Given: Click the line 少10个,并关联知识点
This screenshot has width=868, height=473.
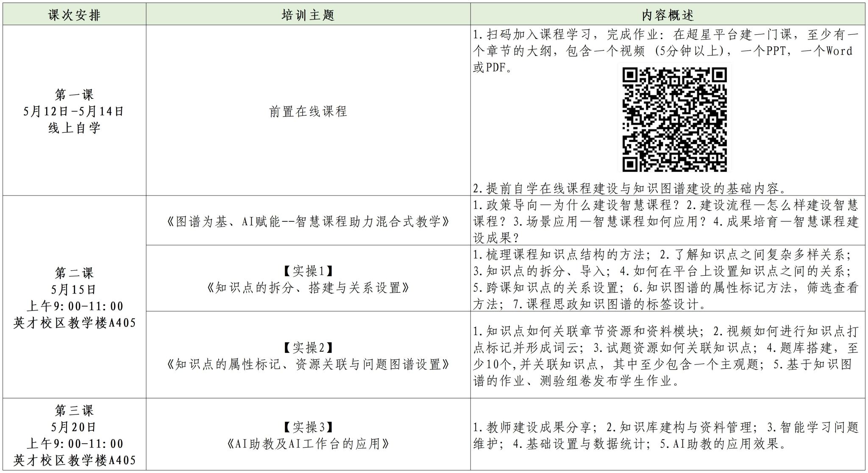Looking at the screenshot, I should (x=663, y=364).
